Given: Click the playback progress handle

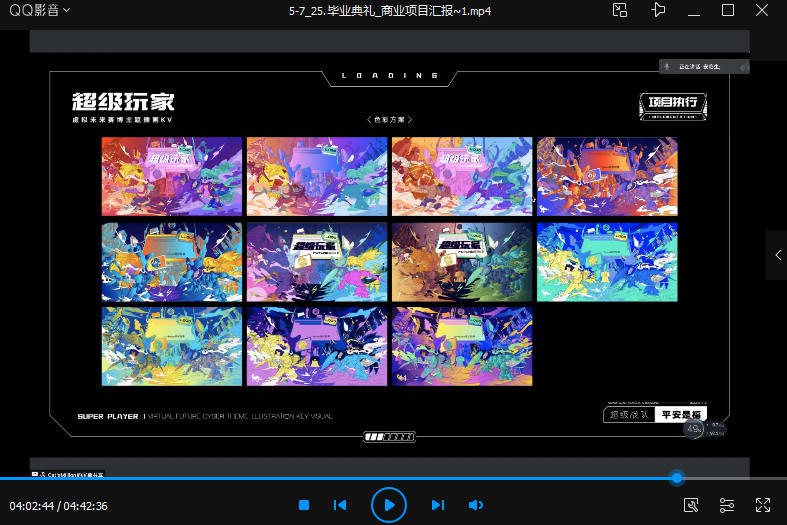Looking at the screenshot, I should pos(677,478).
